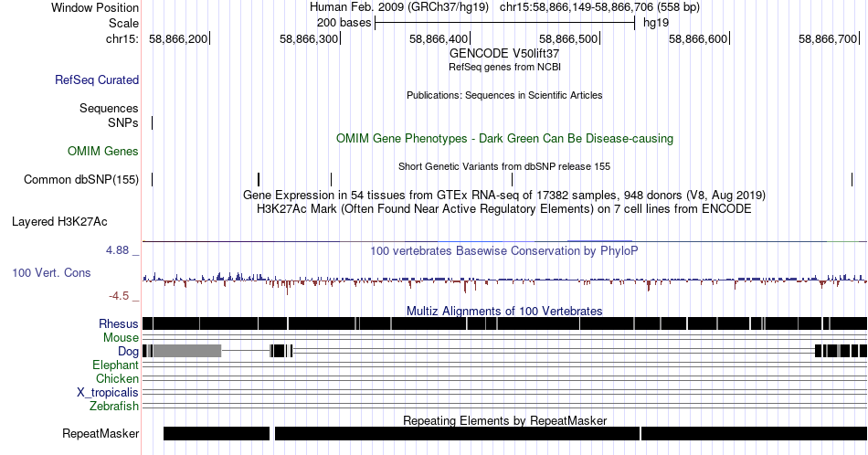Click the Window Position label
This screenshot has width=868, height=455.
(95, 7)
